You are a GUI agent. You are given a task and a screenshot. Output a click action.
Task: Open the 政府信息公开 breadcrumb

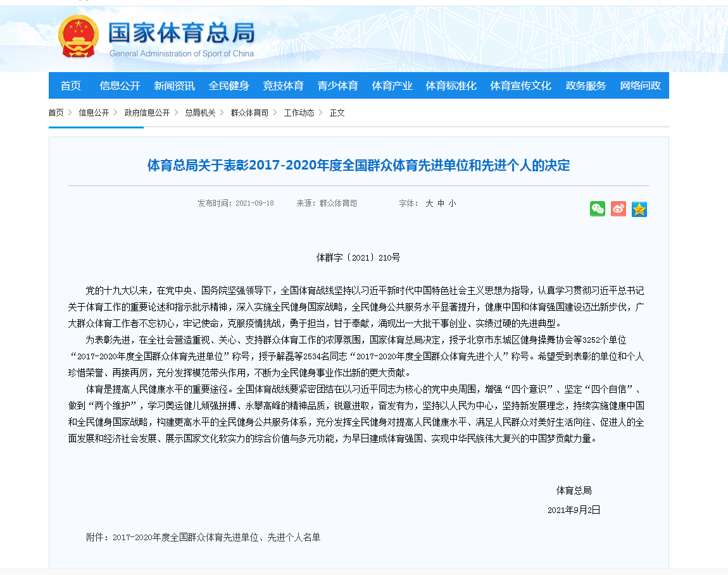[x=147, y=113]
